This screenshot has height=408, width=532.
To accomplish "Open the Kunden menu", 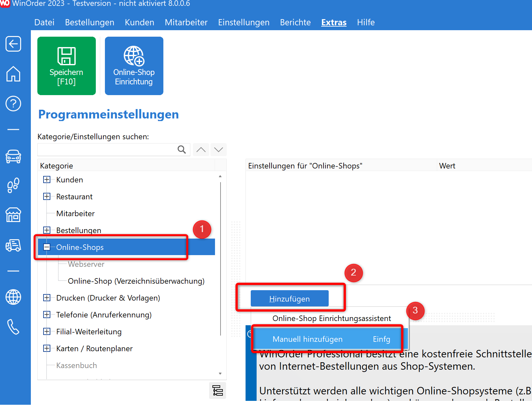I will [x=140, y=22].
